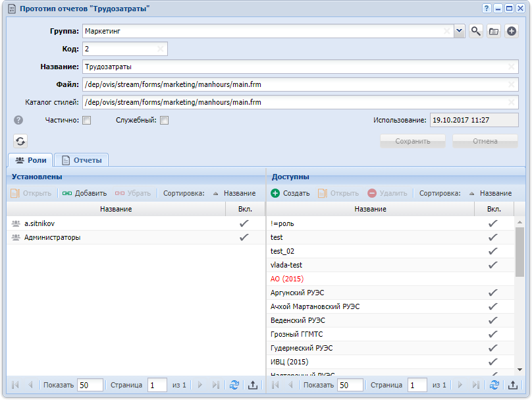Click the Добавить button
Screen dimensions: 532x400
[84, 193]
